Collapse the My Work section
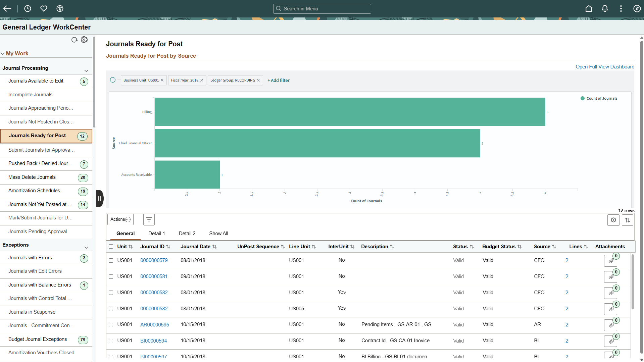 click(x=3, y=54)
